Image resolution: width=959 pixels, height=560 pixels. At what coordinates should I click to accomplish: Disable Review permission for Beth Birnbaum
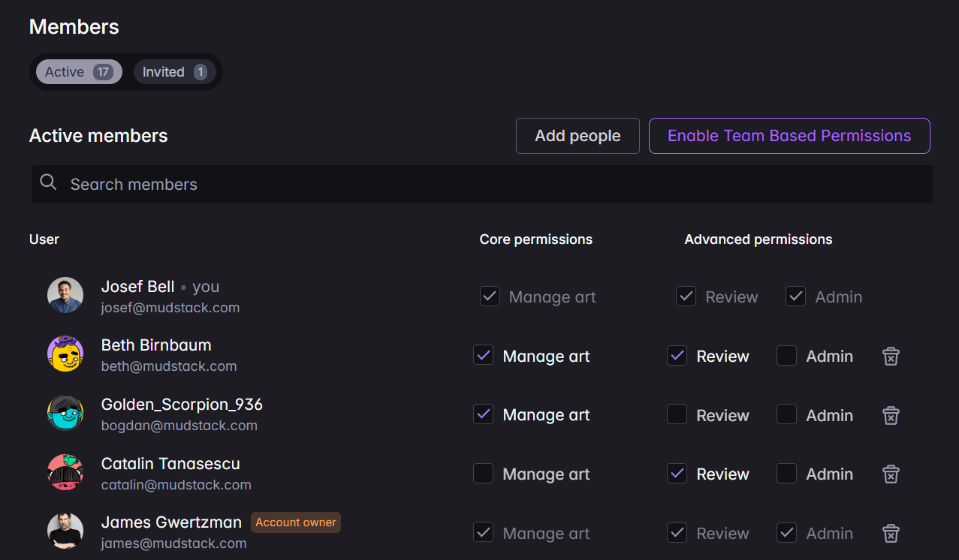(677, 355)
